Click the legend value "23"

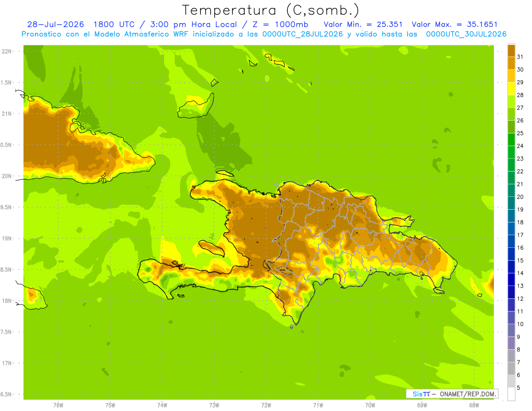tap(520, 159)
